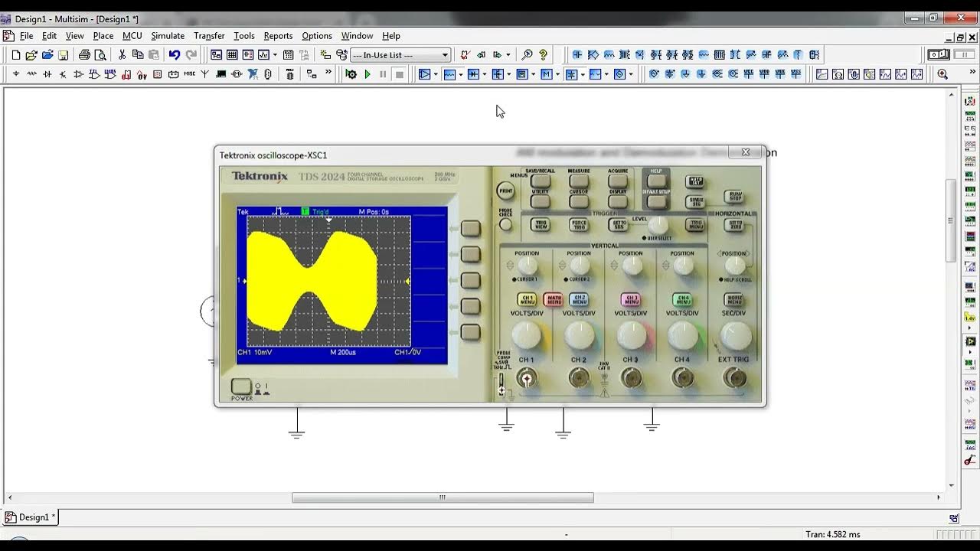Toggle MATH MENU on oscilloscope
The height and width of the screenshot is (551, 980).
coord(553,300)
